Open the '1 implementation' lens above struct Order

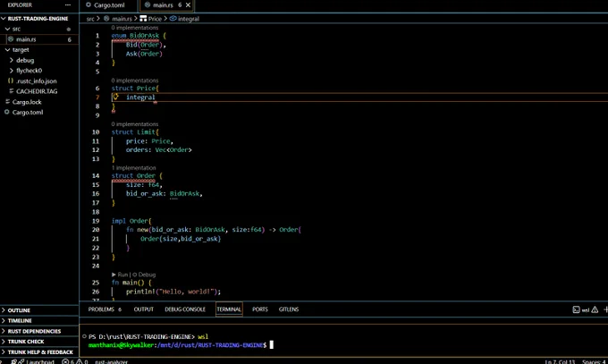pyautogui.click(x=133, y=168)
